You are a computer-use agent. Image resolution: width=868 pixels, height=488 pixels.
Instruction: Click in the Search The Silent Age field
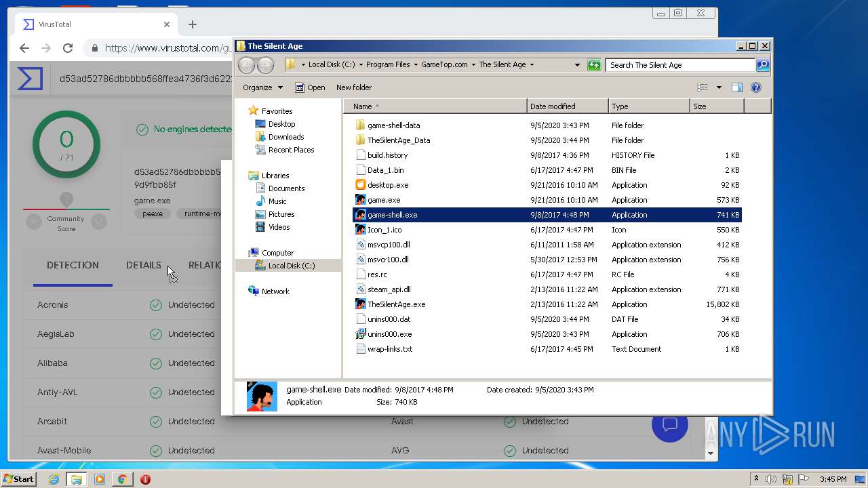(x=680, y=65)
